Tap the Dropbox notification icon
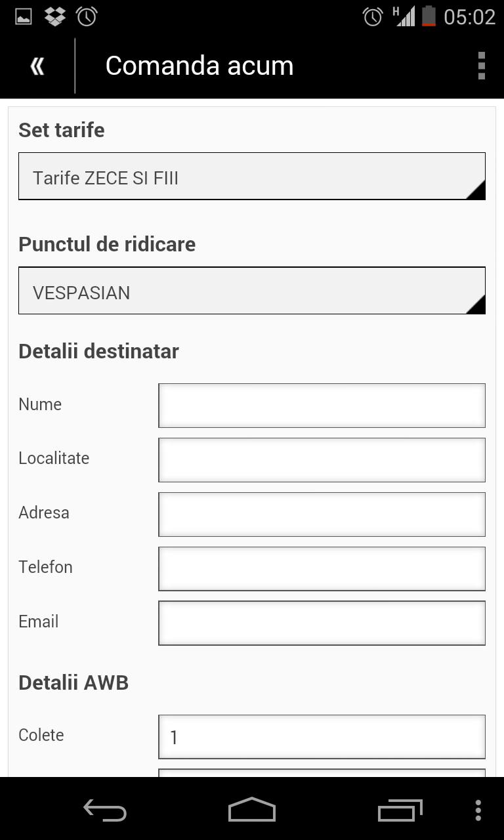 (x=55, y=16)
